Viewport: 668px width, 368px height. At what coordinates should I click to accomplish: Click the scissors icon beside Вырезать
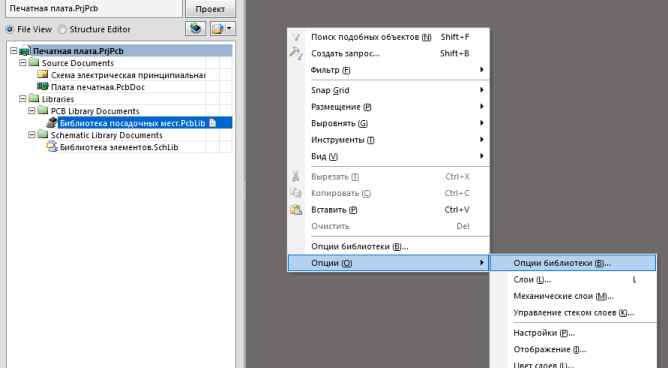[x=296, y=176]
